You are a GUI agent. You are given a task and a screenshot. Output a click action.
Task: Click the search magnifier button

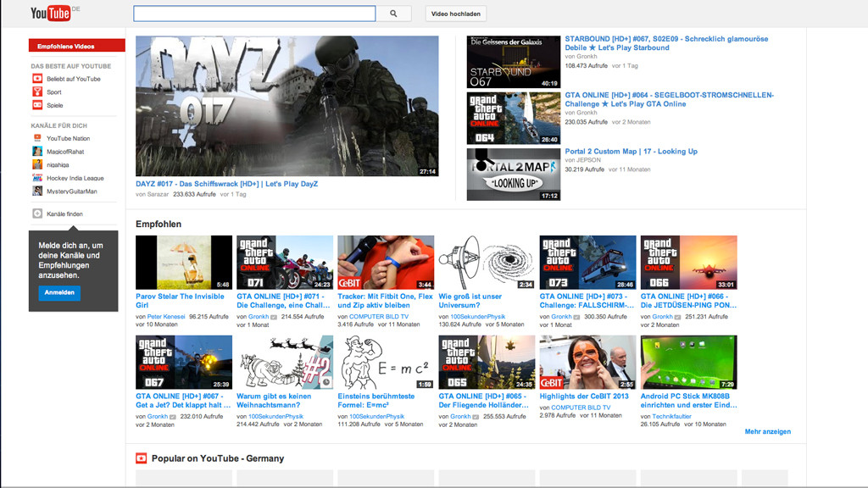point(393,14)
